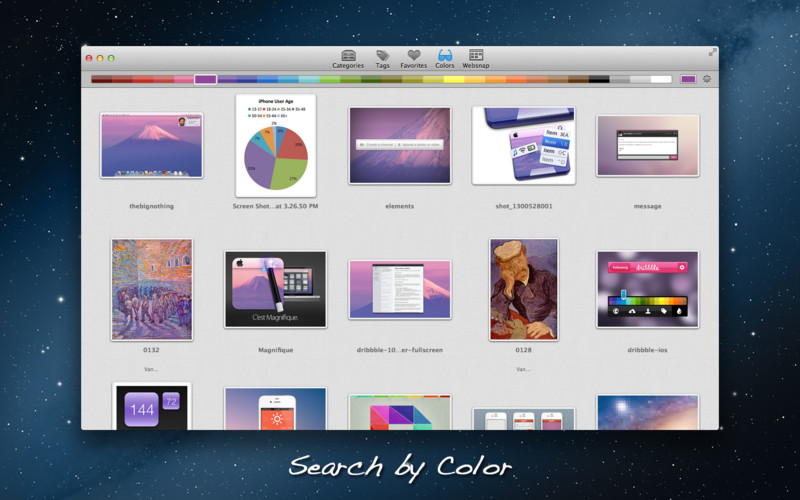This screenshot has width=800, height=500.
Task: Click the green zoom window button
Action: [x=111, y=59]
